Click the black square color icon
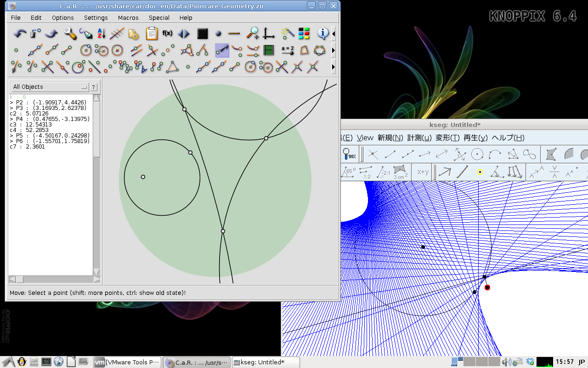The image size is (588, 368). tap(202, 34)
